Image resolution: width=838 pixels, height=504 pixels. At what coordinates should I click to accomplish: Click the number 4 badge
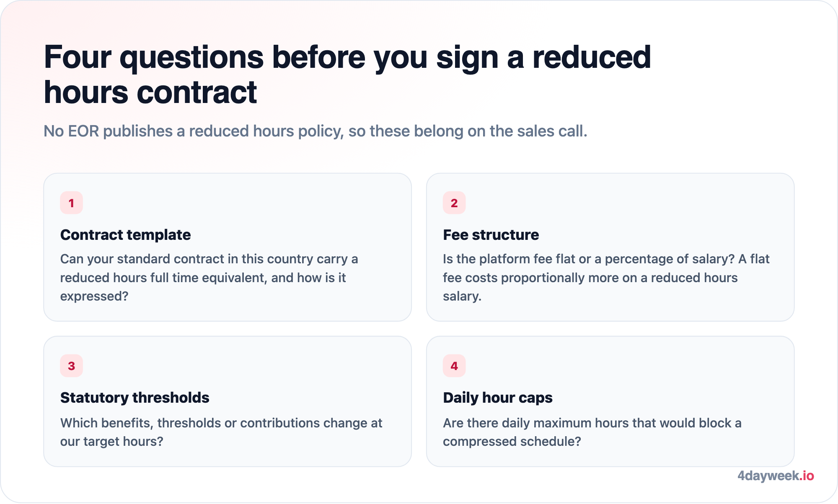pos(454,366)
